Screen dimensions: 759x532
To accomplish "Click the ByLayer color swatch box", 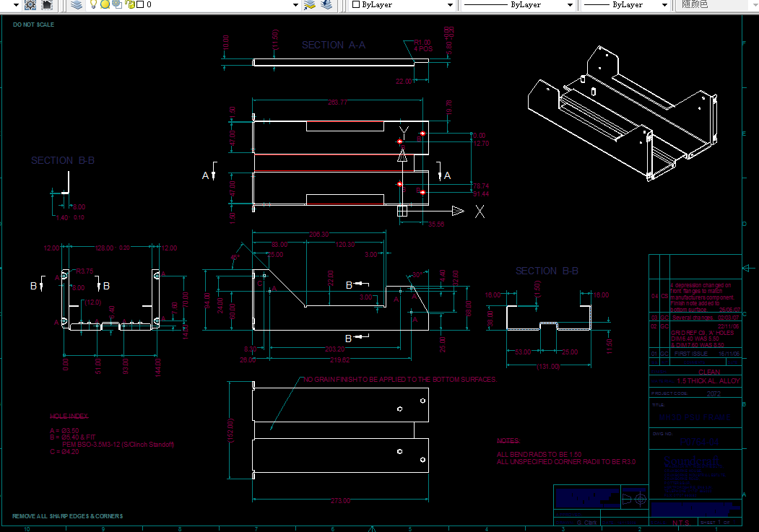I will (356, 4).
